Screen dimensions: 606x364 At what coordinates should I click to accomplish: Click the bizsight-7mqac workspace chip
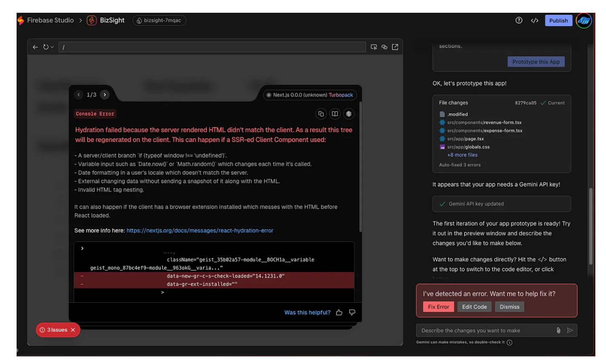[x=159, y=20]
